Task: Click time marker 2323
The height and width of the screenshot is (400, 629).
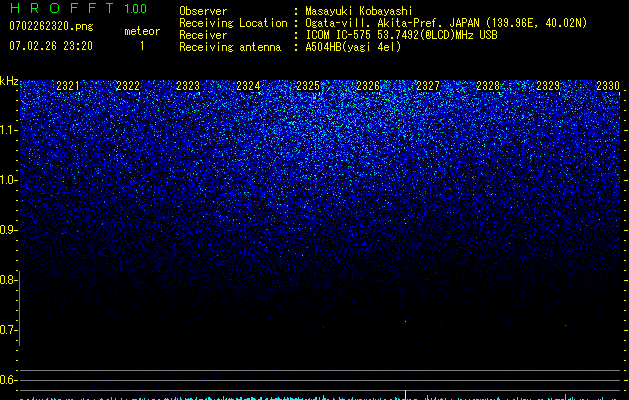Action: pyautogui.click(x=188, y=86)
